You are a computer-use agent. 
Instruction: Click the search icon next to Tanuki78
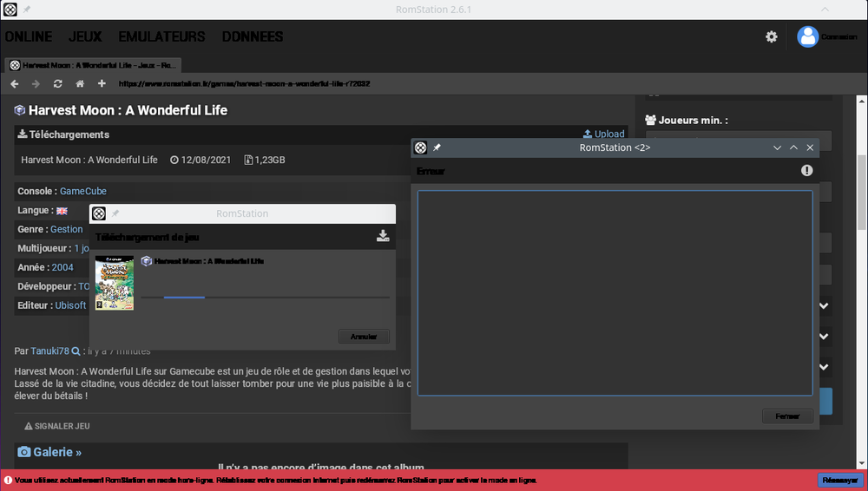click(x=76, y=351)
